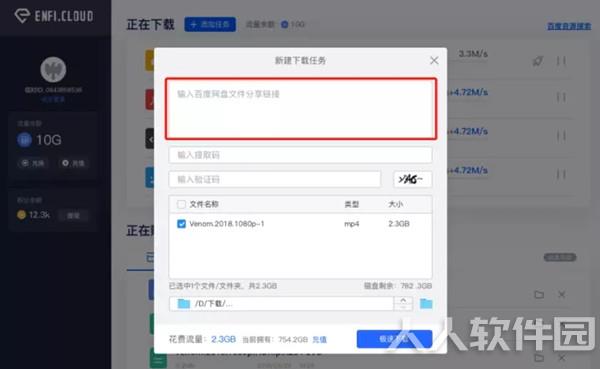This screenshot has height=369, width=600.
Task: Click the ENFI.CLOUD logo
Action: point(54,16)
